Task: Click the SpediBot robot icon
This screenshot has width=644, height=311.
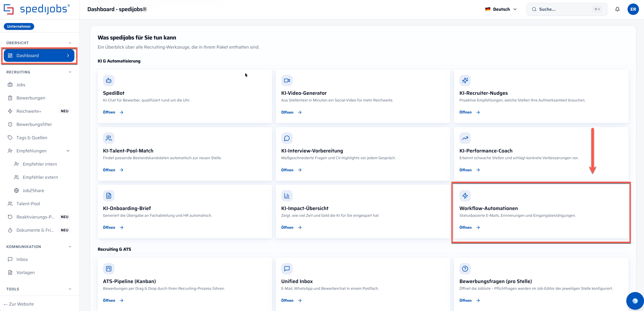Action: click(x=109, y=80)
